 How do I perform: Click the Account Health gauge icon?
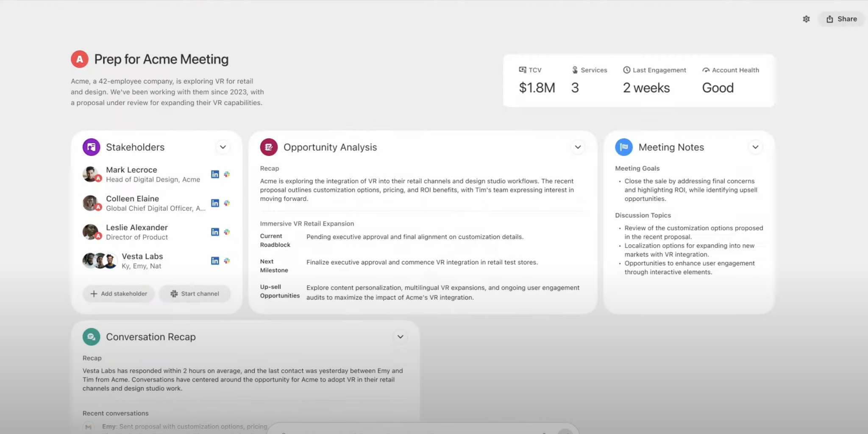tap(706, 70)
